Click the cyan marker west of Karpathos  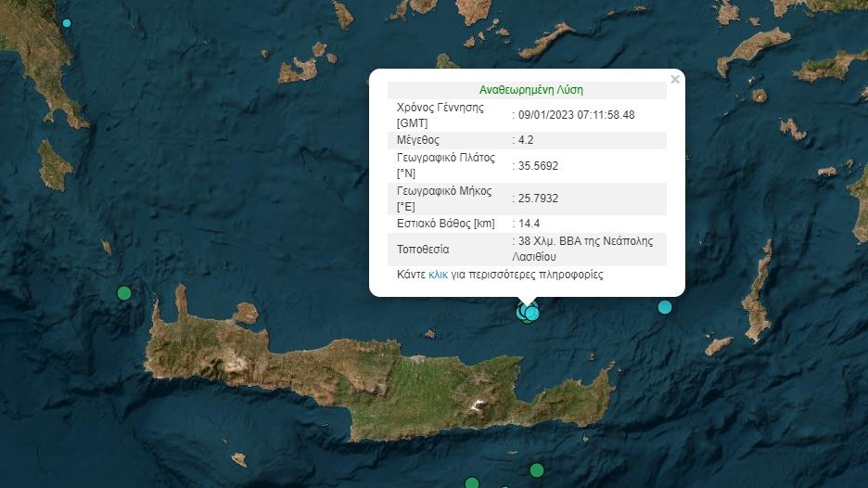665,307
